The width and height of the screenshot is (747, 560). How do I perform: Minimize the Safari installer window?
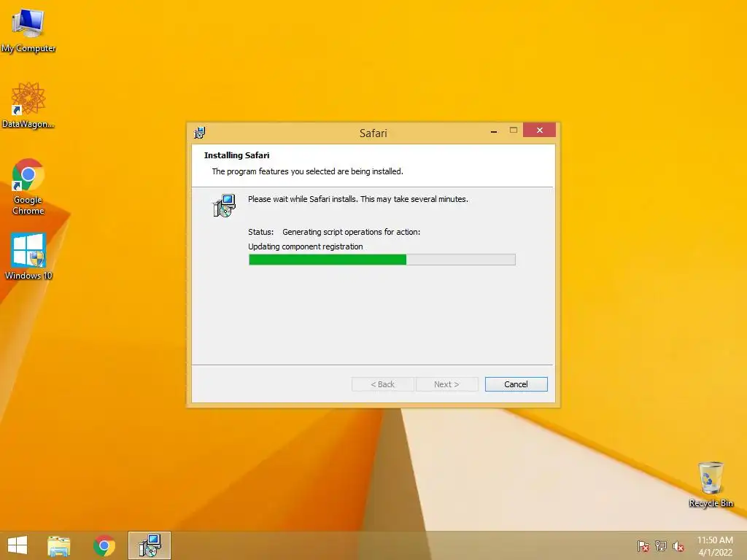pyautogui.click(x=494, y=131)
